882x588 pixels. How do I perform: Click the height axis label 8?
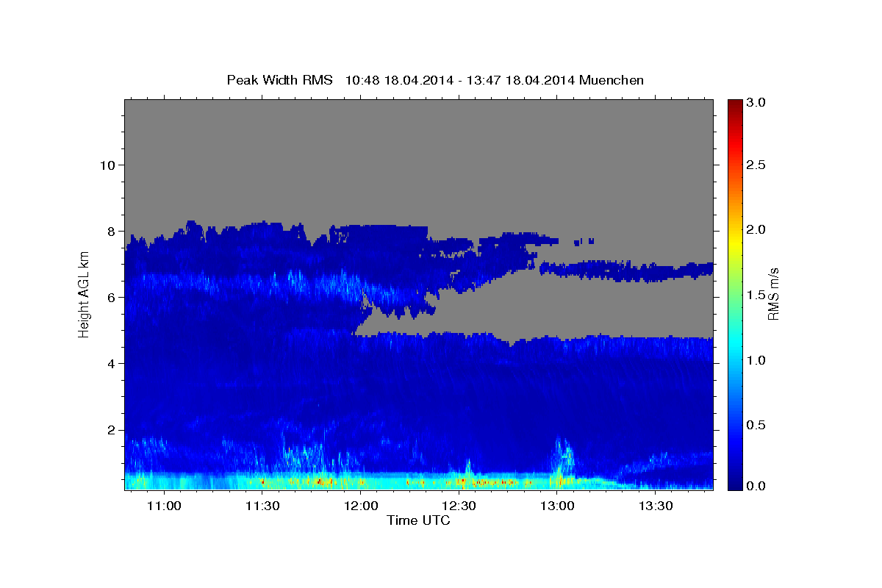coord(113,231)
